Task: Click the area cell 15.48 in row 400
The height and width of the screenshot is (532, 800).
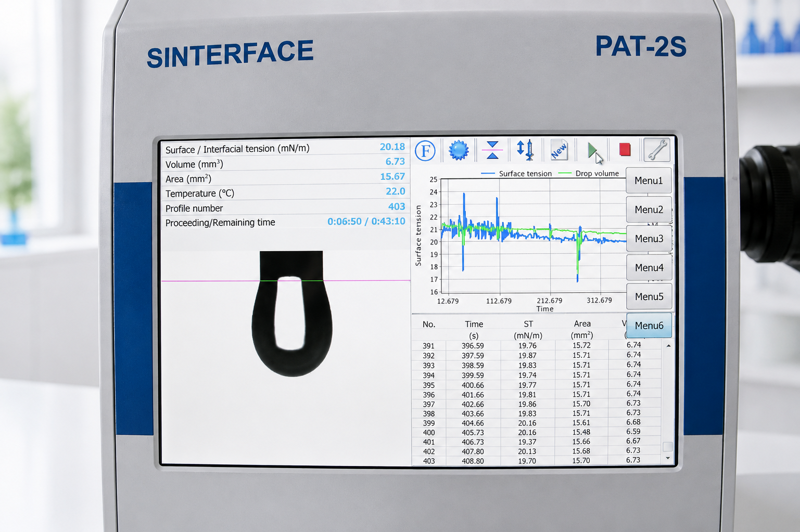Action: [x=581, y=432]
